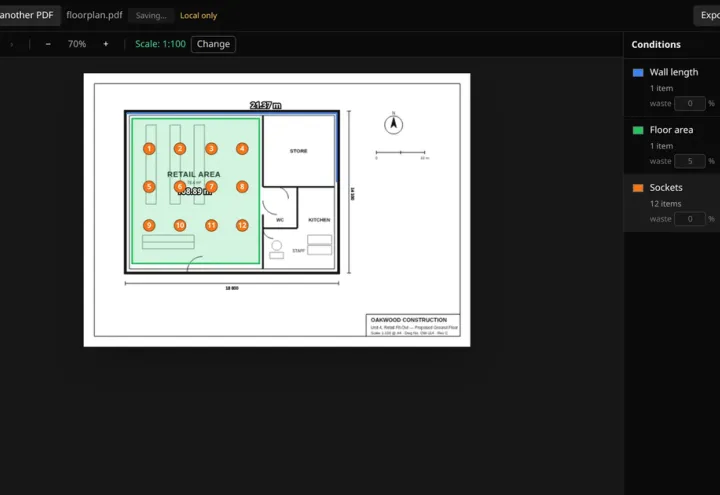
Task: Edit the Wall length waste percentage field
Action: tap(690, 103)
